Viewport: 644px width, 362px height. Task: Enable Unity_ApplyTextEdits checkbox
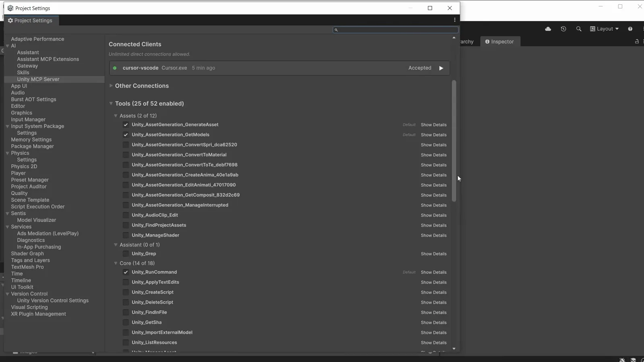[126, 282]
